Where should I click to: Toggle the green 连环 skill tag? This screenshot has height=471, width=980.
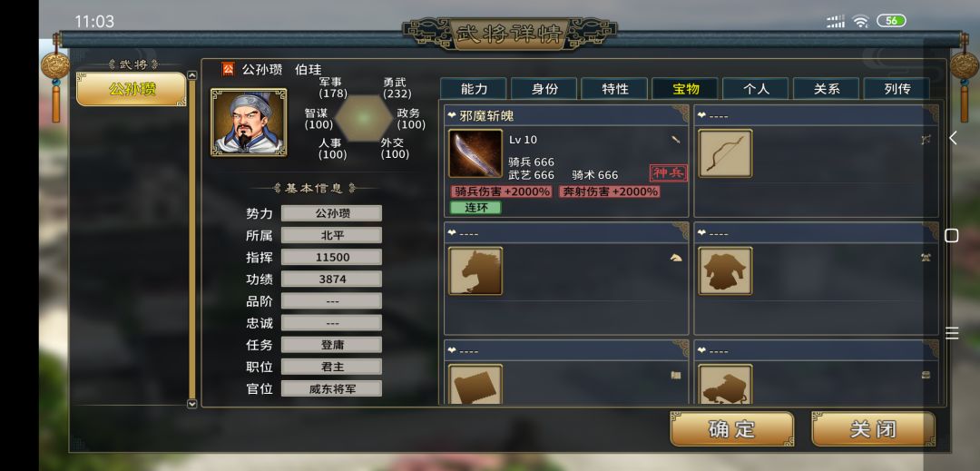pos(475,208)
